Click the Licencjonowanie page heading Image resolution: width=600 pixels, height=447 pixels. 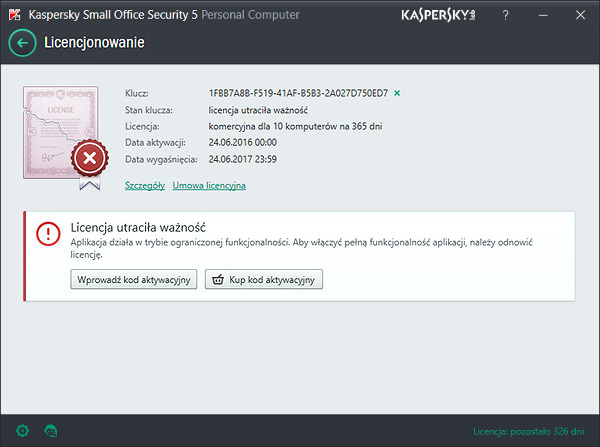pyautogui.click(x=94, y=42)
